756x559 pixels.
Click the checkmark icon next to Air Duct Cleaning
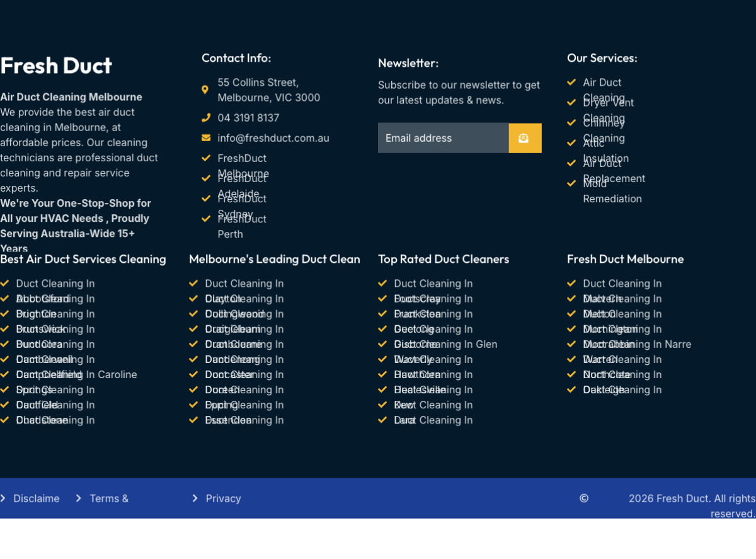click(x=571, y=83)
